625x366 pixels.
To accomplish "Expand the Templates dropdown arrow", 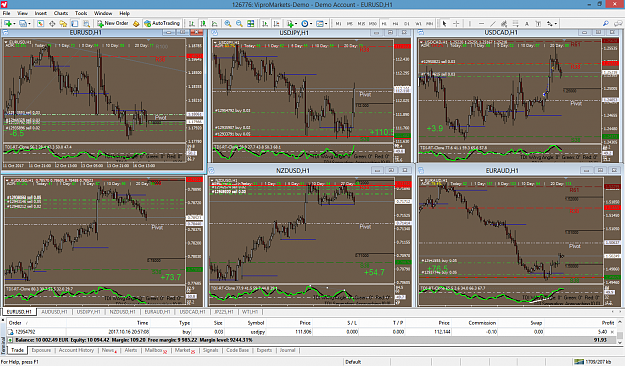I will [326, 24].
